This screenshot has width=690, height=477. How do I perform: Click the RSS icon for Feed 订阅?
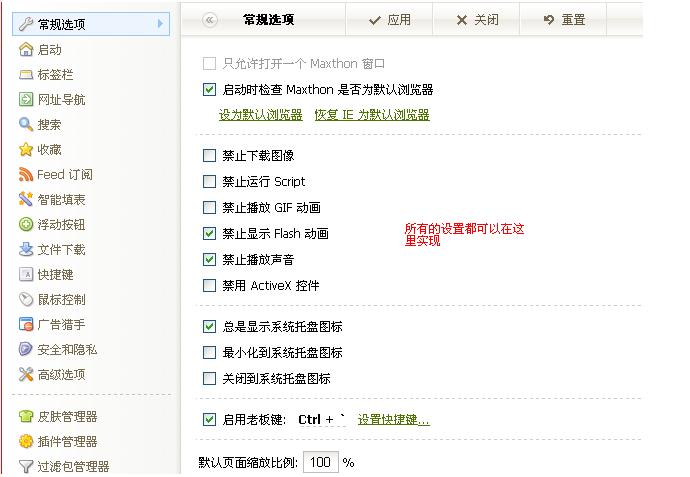click(x=26, y=175)
